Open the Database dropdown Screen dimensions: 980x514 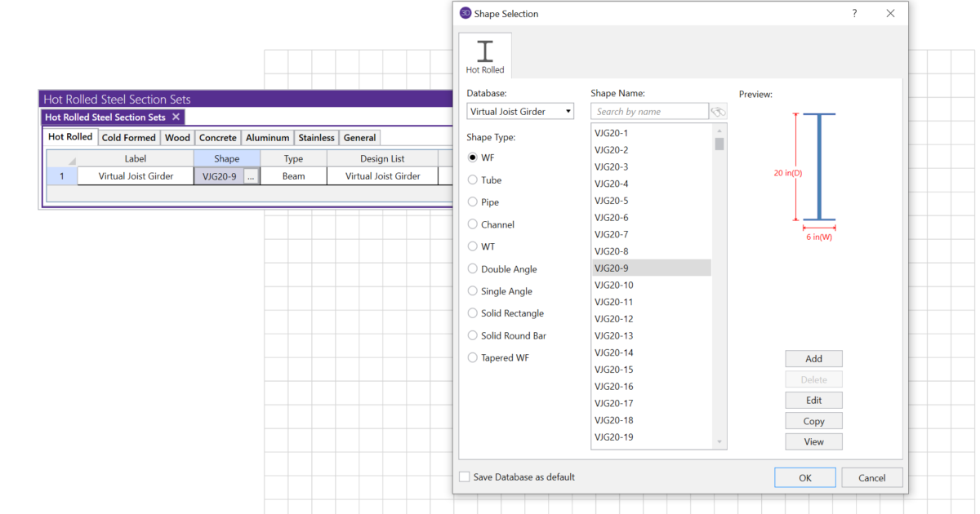click(520, 112)
